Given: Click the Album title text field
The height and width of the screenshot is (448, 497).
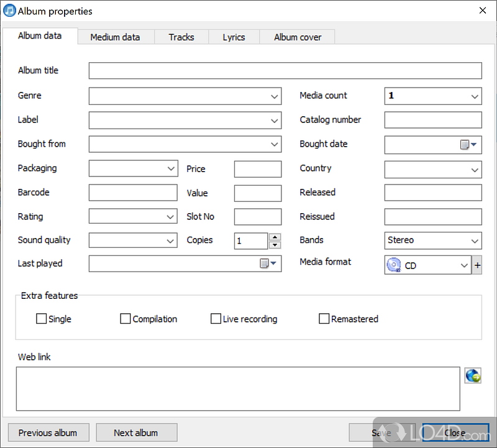Looking at the screenshot, I should click(285, 71).
